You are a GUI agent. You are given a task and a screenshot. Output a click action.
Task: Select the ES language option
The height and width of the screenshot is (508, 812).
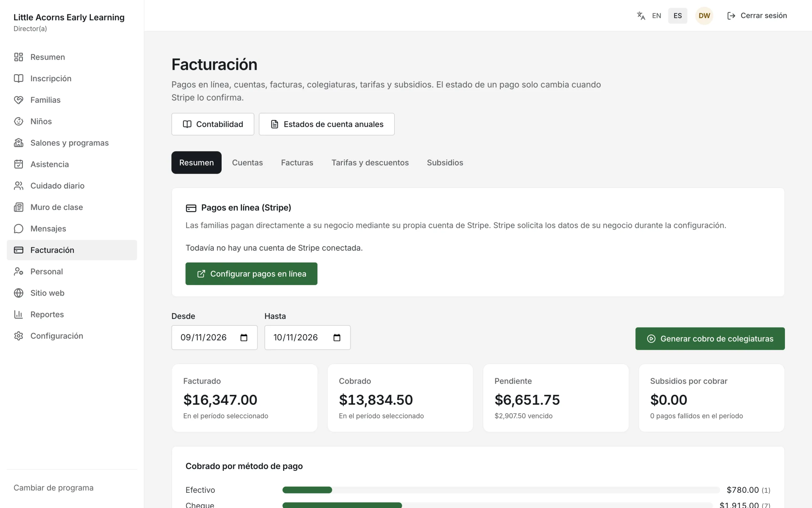pos(677,16)
